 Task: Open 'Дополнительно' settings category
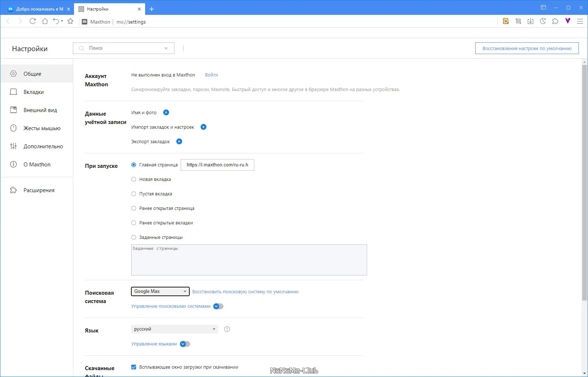point(37,146)
